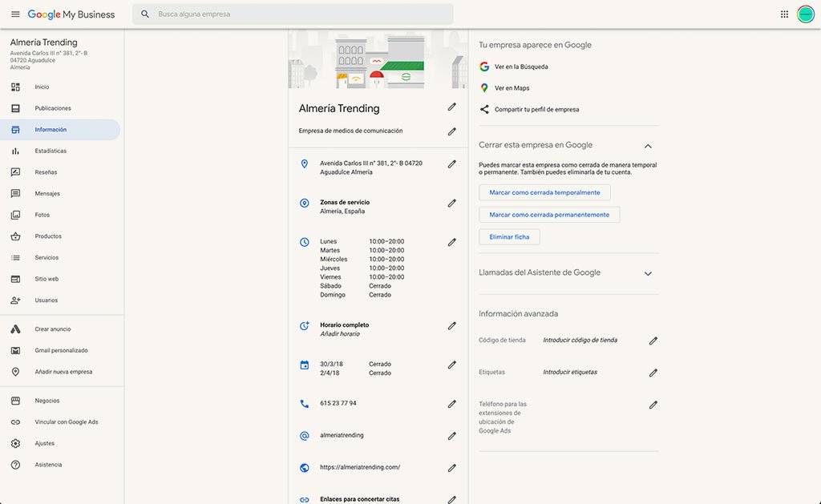Open Negocios in the sidebar
The width and height of the screenshot is (821, 504).
tap(60, 401)
